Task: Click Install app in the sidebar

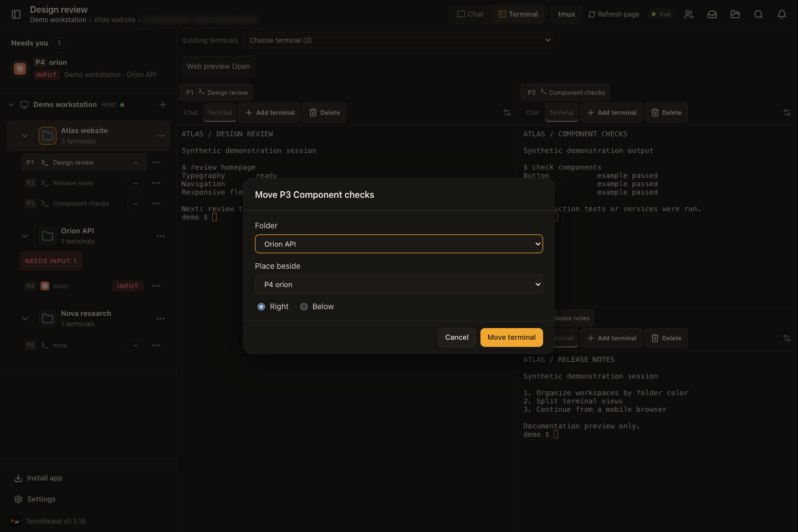Action: [x=38, y=478]
